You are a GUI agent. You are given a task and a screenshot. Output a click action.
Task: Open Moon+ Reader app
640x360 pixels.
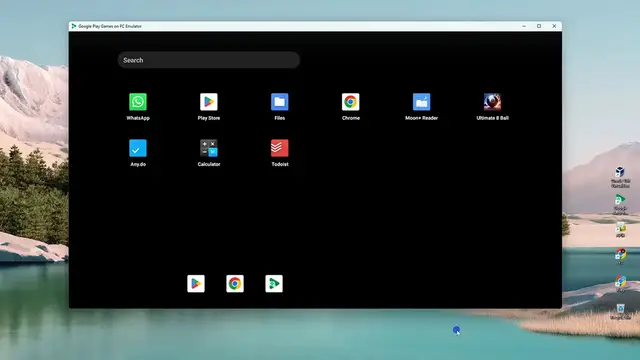[422, 102]
